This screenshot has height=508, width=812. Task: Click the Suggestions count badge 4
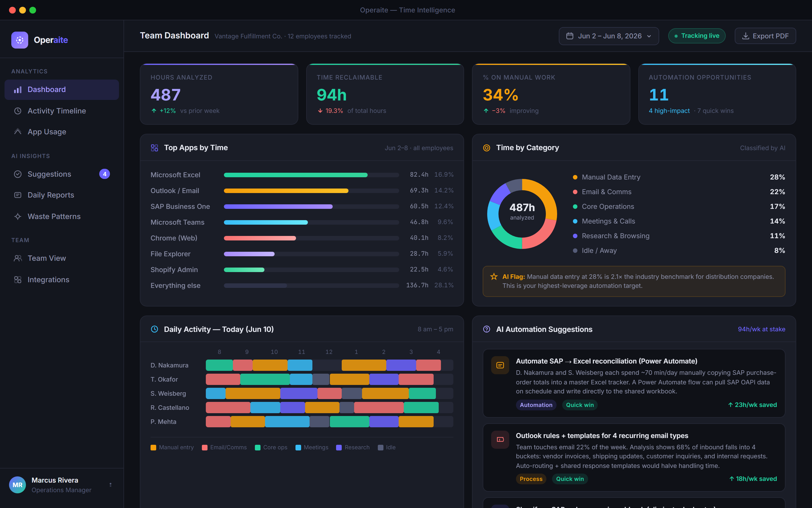[x=105, y=174]
